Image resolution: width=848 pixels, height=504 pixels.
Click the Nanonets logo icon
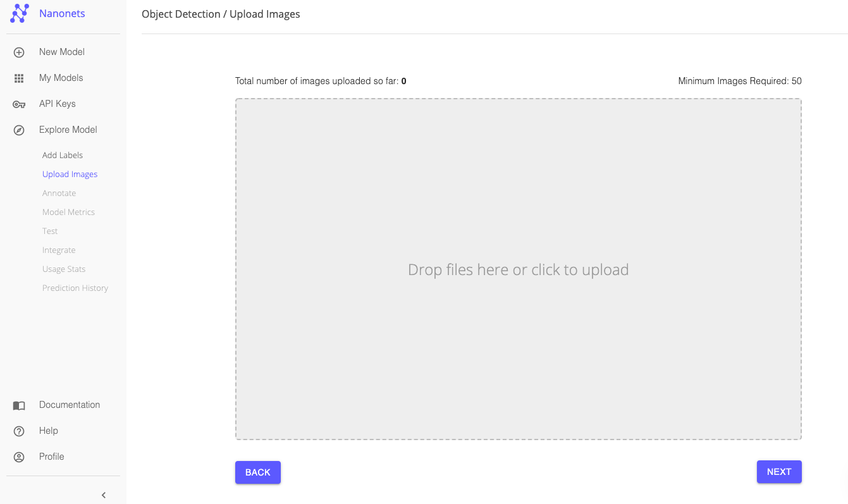click(20, 13)
